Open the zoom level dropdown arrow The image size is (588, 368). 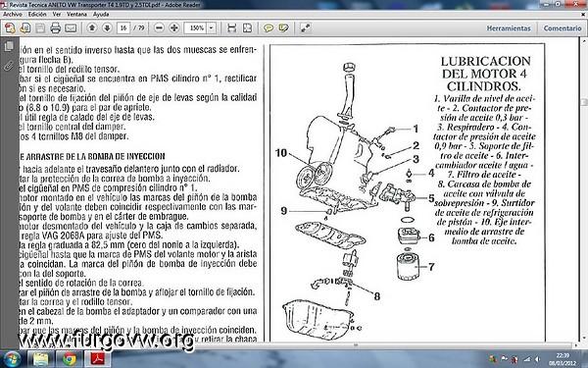point(212,28)
